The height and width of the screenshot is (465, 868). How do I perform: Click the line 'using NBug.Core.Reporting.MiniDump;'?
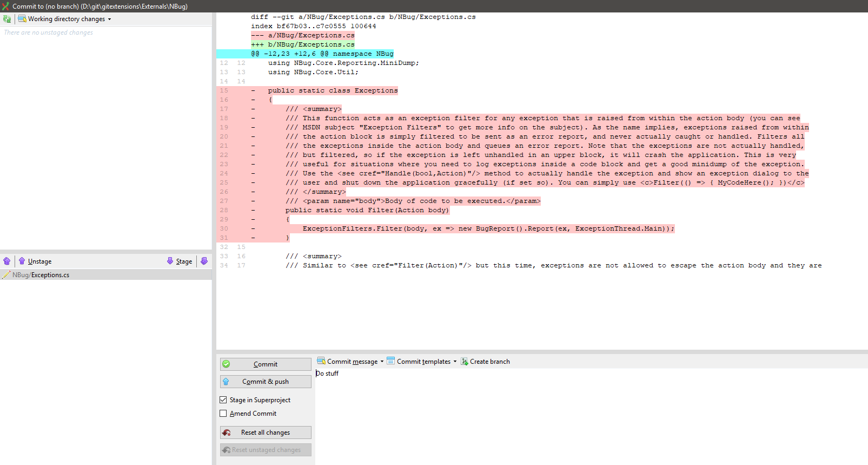point(343,63)
